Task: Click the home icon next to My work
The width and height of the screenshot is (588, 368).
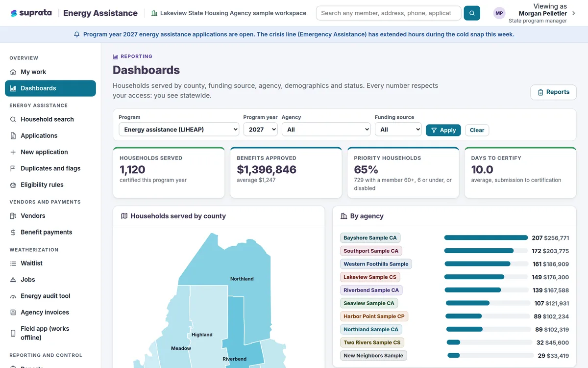Action: click(13, 72)
